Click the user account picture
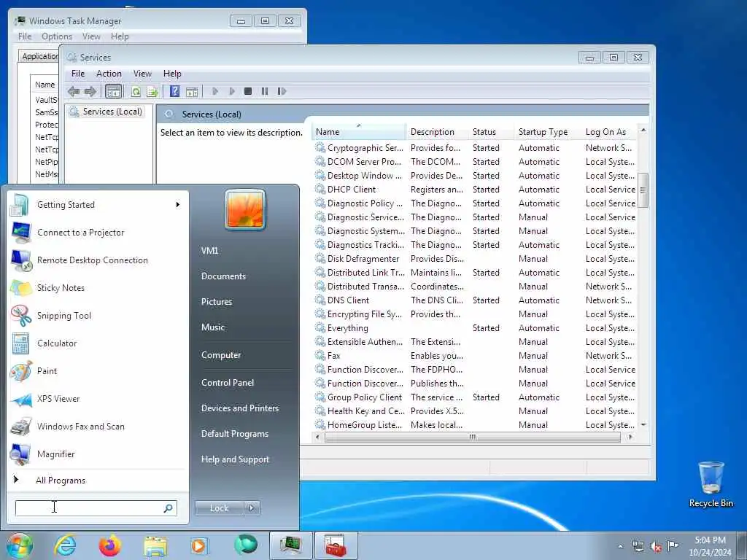 [x=245, y=209]
